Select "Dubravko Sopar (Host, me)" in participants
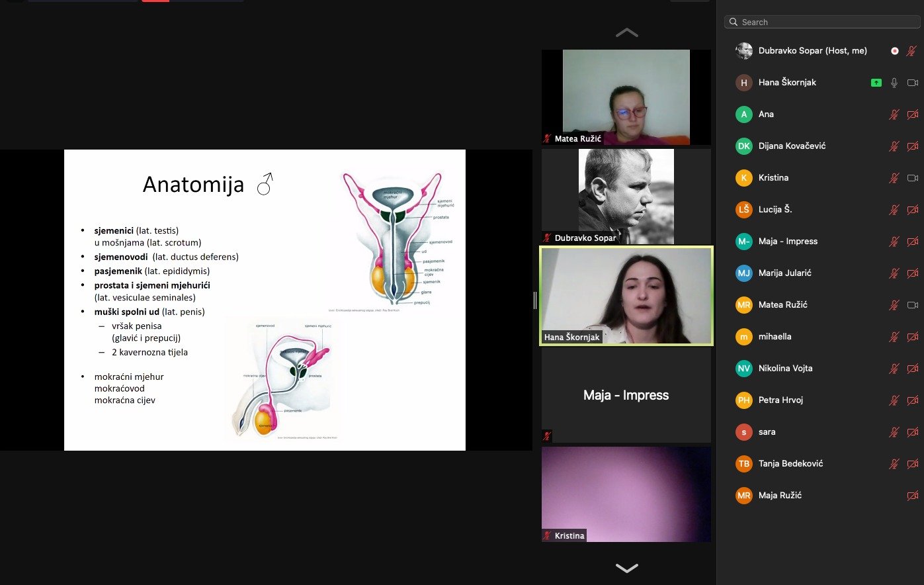The width and height of the screenshot is (924, 585). pyautogui.click(x=813, y=51)
